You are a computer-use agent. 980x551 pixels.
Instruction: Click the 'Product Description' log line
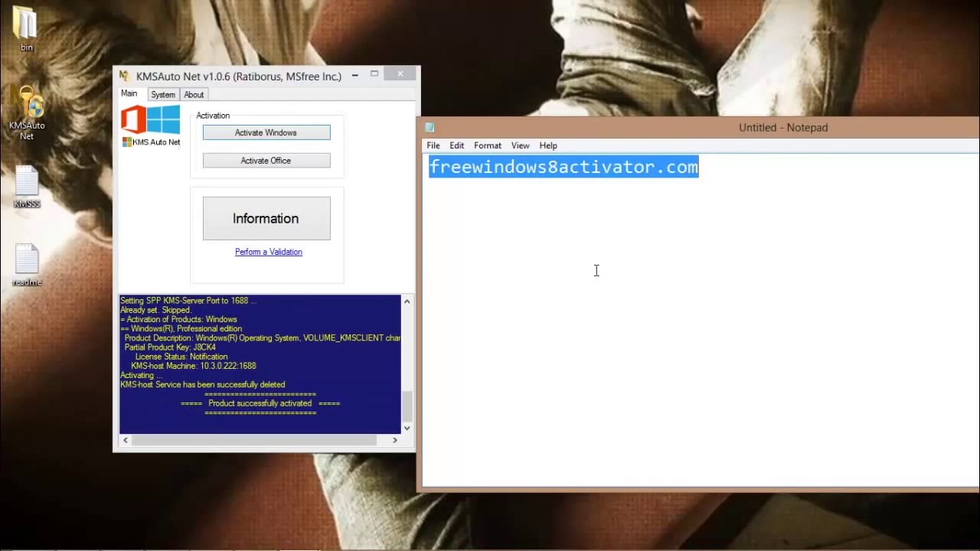pos(263,338)
